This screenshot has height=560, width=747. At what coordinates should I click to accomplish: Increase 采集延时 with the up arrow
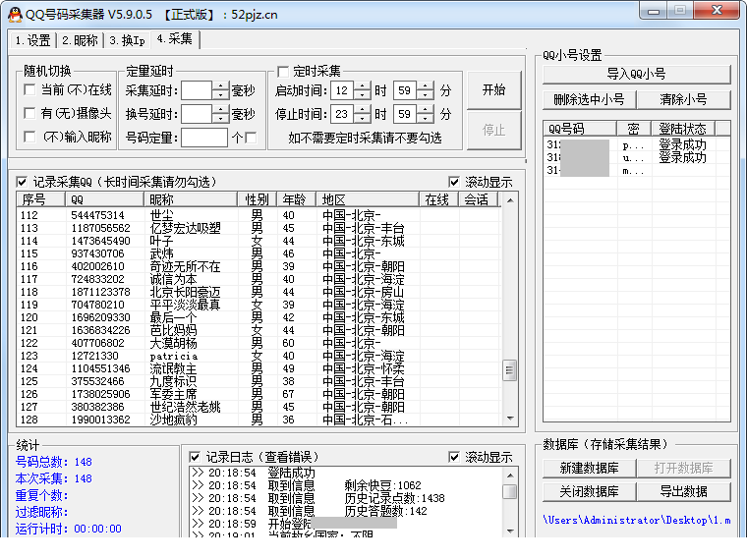(220, 85)
